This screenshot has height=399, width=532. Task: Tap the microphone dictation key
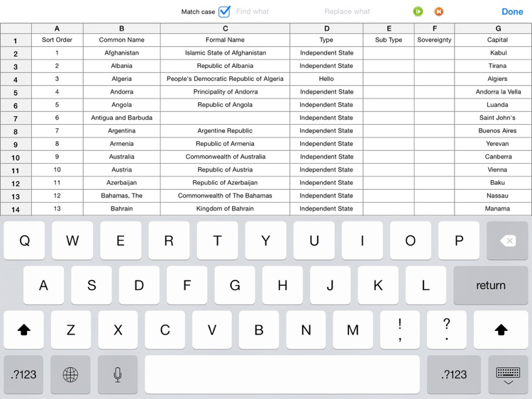117,375
